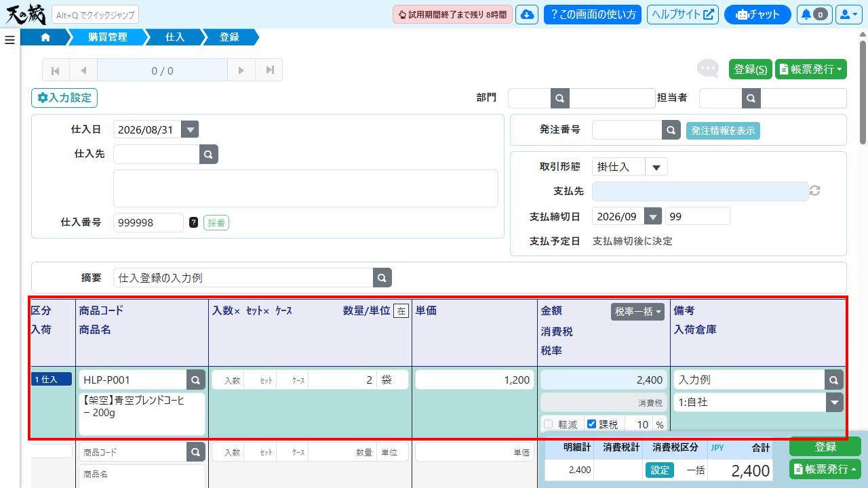Open the 仕入先 supplier search
Image resolution: width=868 pixels, height=488 pixels.
(x=209, y=154)
